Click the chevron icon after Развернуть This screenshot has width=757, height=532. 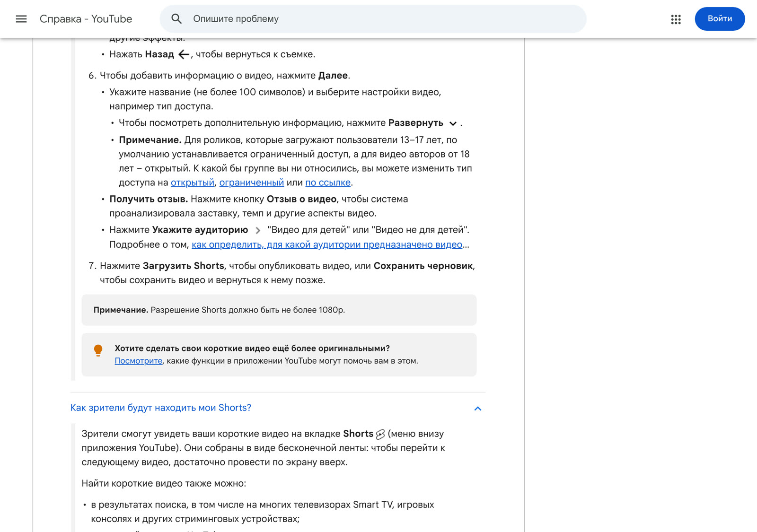click(453, 123)
